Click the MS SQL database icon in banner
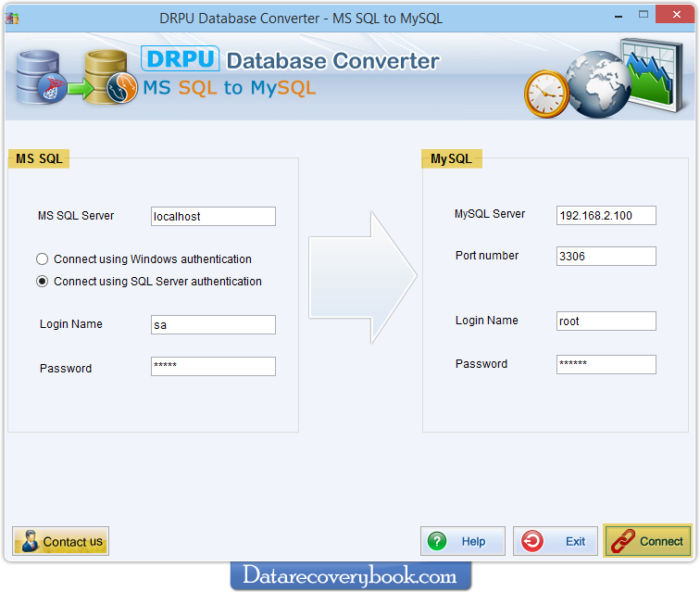This screenshot has height=592, width=700. pyautogui.click(x=40, y=77)
